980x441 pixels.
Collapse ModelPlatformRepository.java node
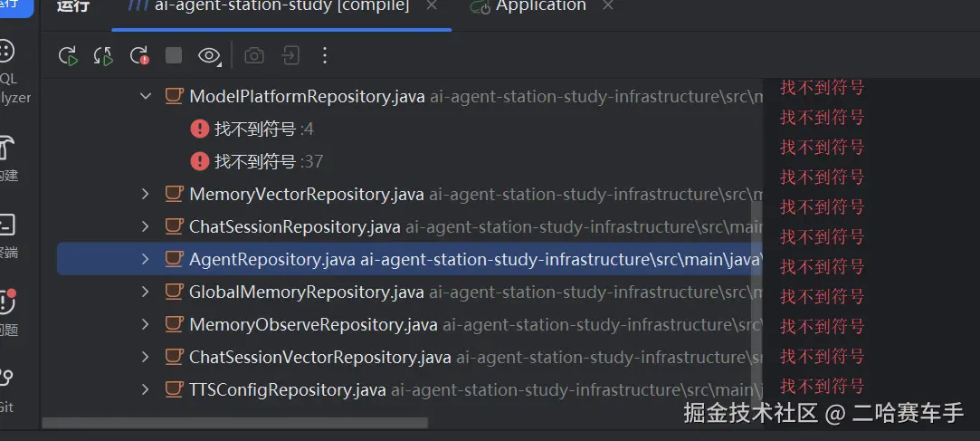[x=145, y=96]
